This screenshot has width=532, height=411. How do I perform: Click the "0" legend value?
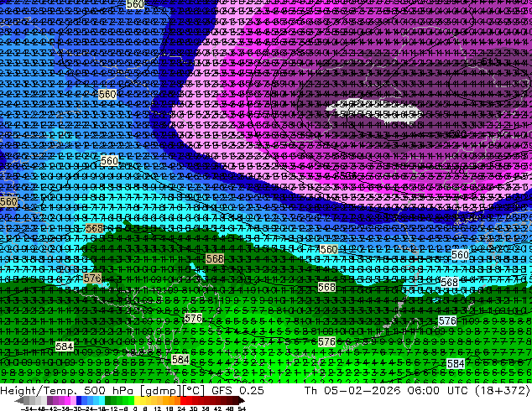135,408
